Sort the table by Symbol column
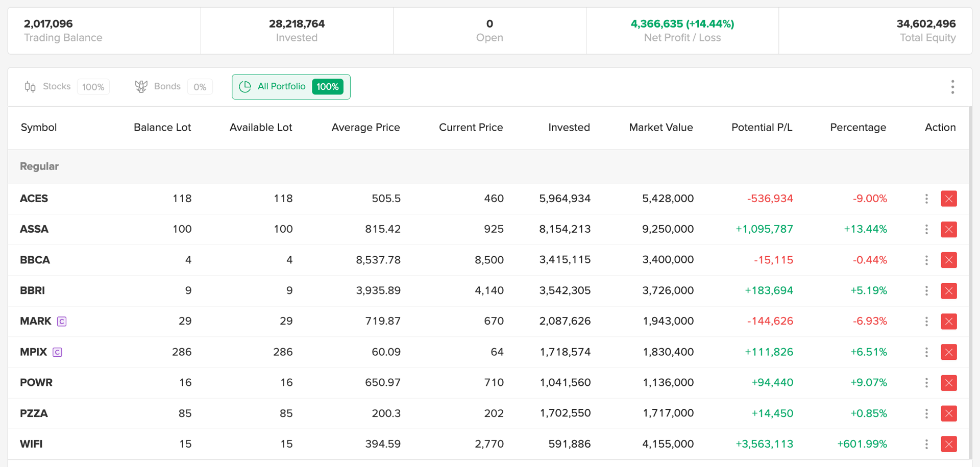The height and width of the screenshot is (467, 980). (x=39, y=128)
